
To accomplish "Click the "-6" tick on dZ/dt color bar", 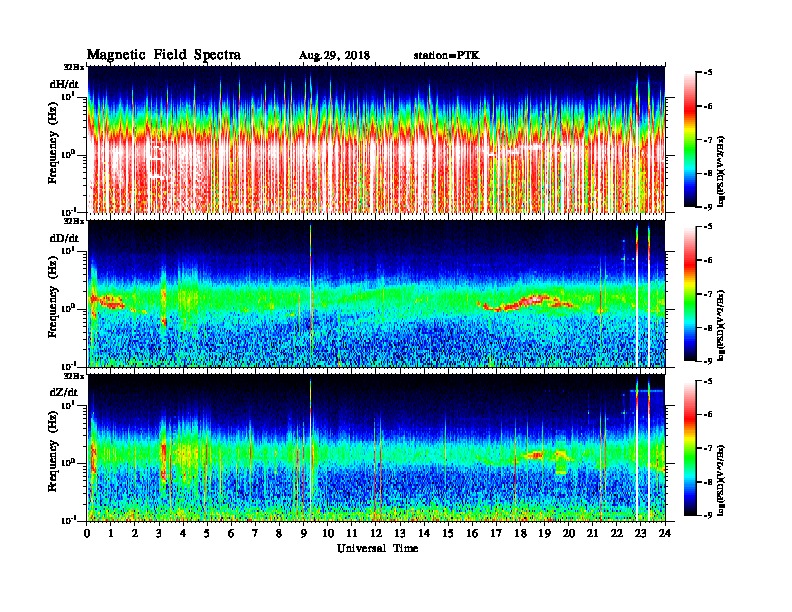I will point(708,415).
